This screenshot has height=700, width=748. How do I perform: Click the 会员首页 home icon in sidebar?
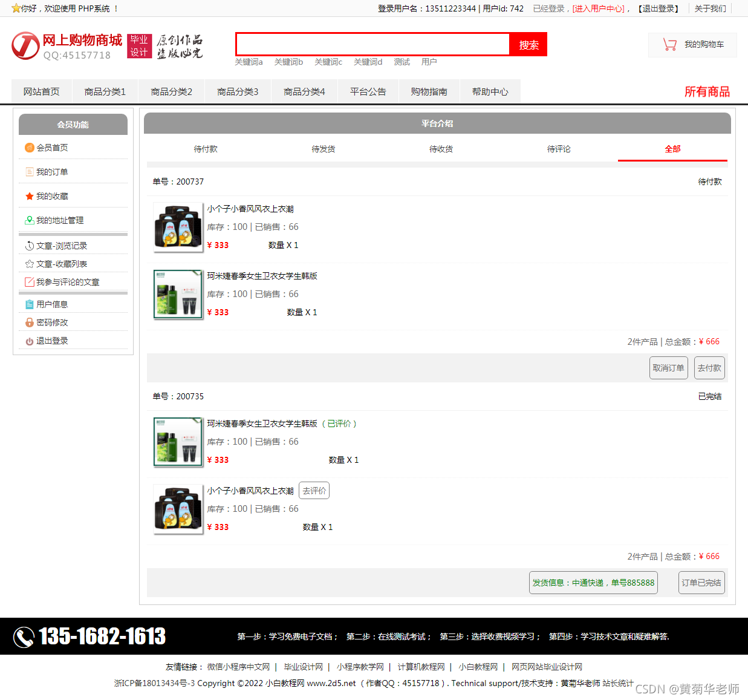(x=29, y=147)
